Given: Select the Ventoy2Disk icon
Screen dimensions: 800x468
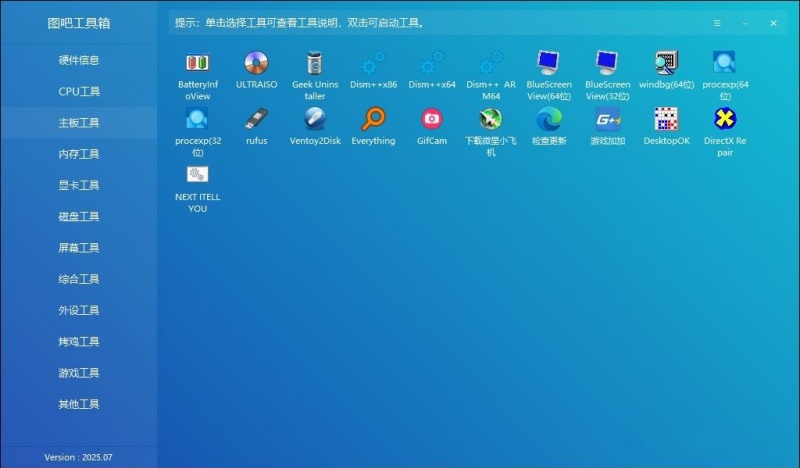Looking at the screenshot, I should click(x=315, y=119).
